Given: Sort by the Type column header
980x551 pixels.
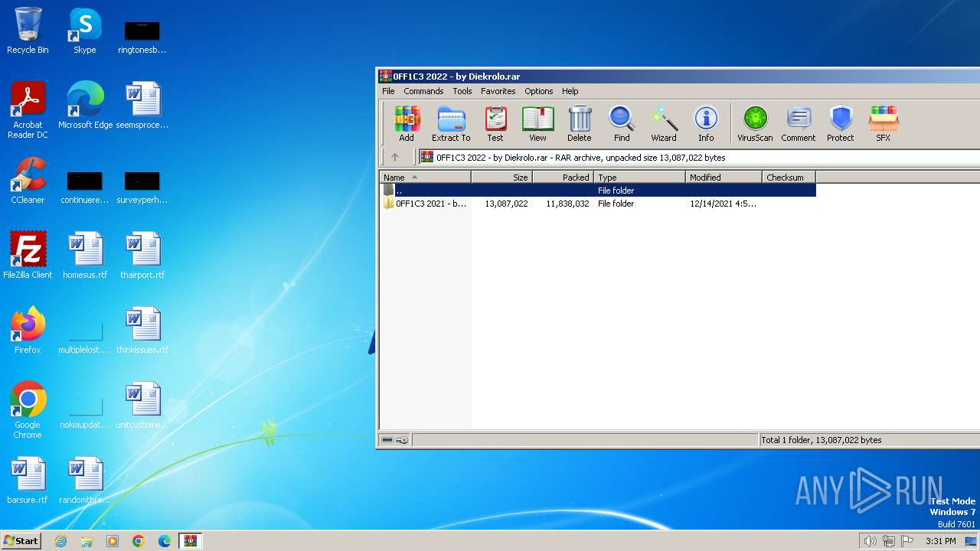Looking at the screenshot, I should click(639, 177).
